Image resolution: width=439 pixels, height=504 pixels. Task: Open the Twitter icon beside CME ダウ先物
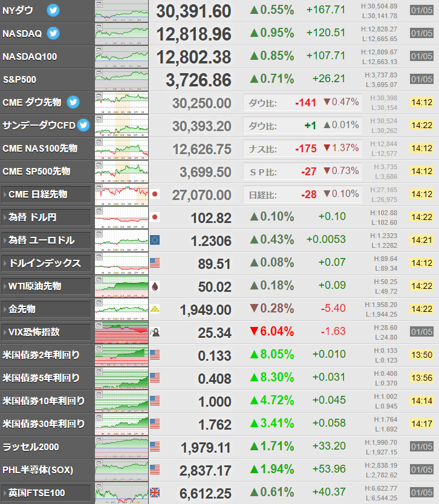point(73,102)
